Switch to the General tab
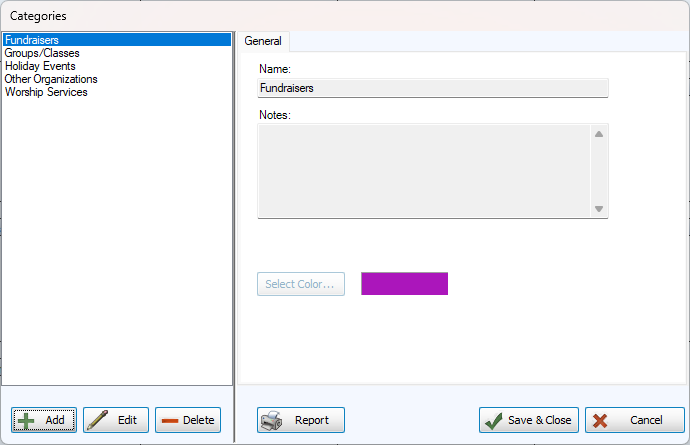Image resolution: width=690 pixels, height=445 pixels. 263,42
